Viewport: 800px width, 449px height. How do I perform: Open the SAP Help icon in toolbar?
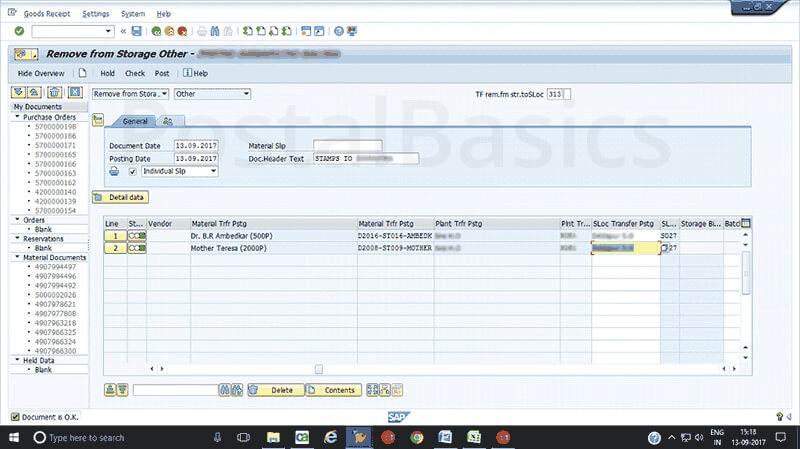[340, 32]
